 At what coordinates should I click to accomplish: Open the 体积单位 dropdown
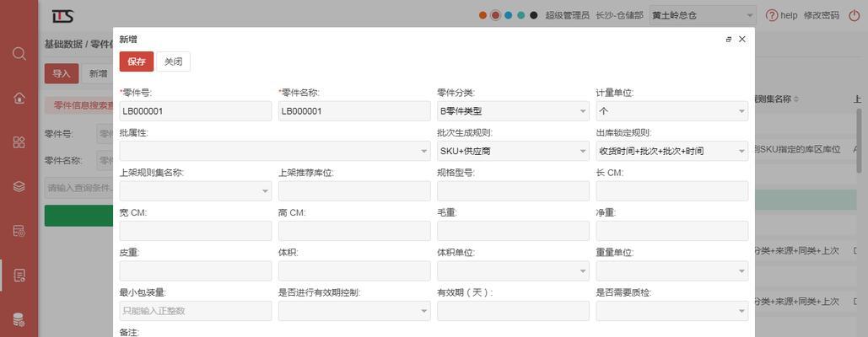[x=513, y=270]
